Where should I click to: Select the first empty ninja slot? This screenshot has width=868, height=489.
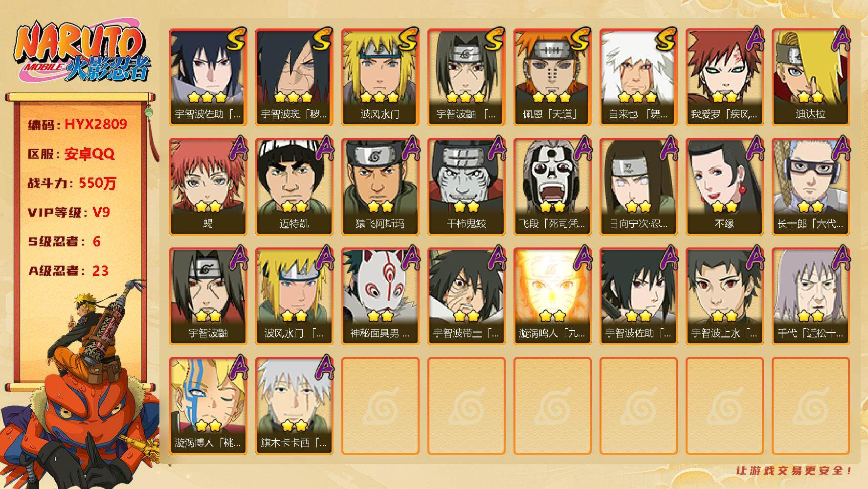(380, 406)
